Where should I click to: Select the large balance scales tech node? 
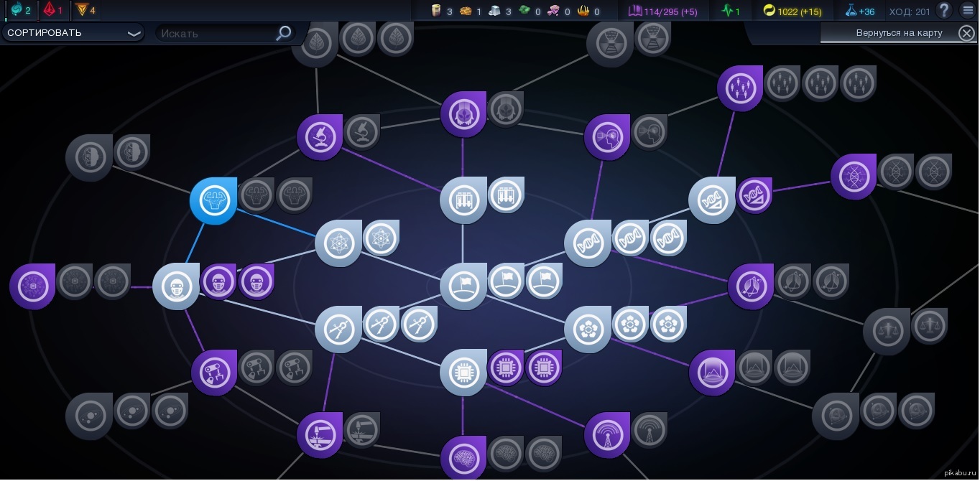tap(886, 331)
